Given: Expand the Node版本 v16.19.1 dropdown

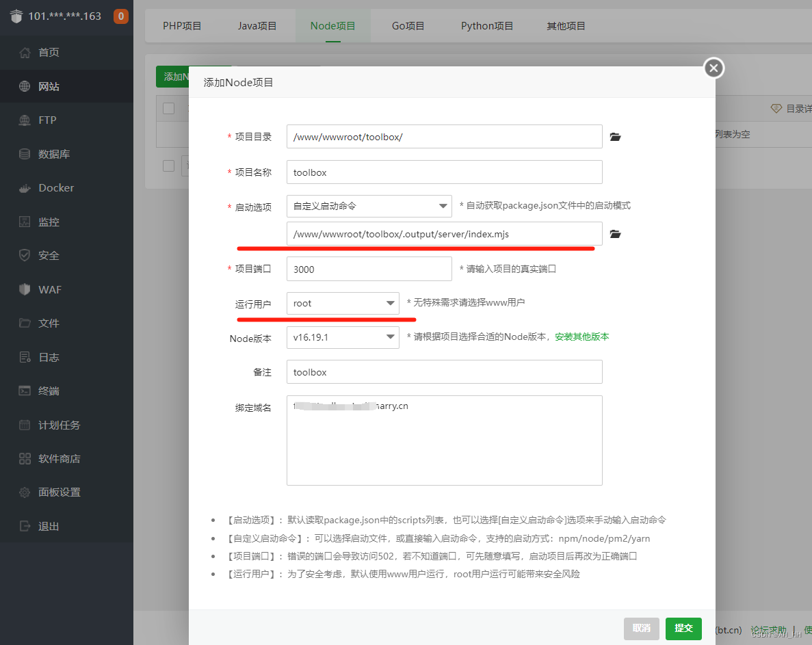Looking at the screenshot, I should (343, 337).
